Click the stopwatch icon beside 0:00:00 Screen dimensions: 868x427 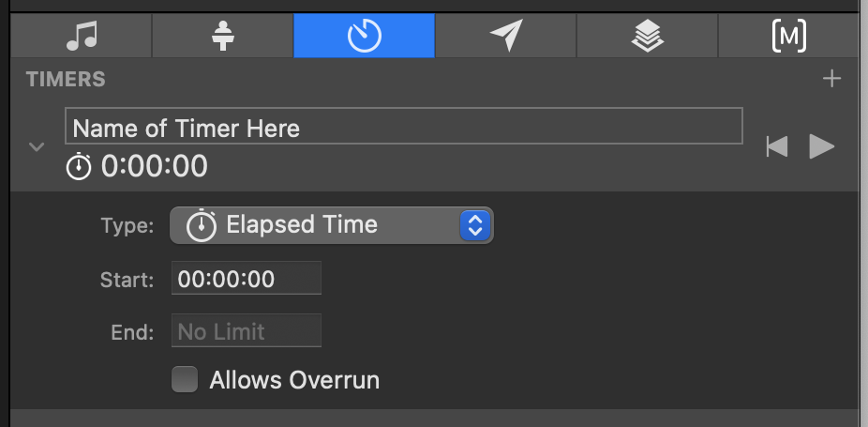(x=80, y=167)
